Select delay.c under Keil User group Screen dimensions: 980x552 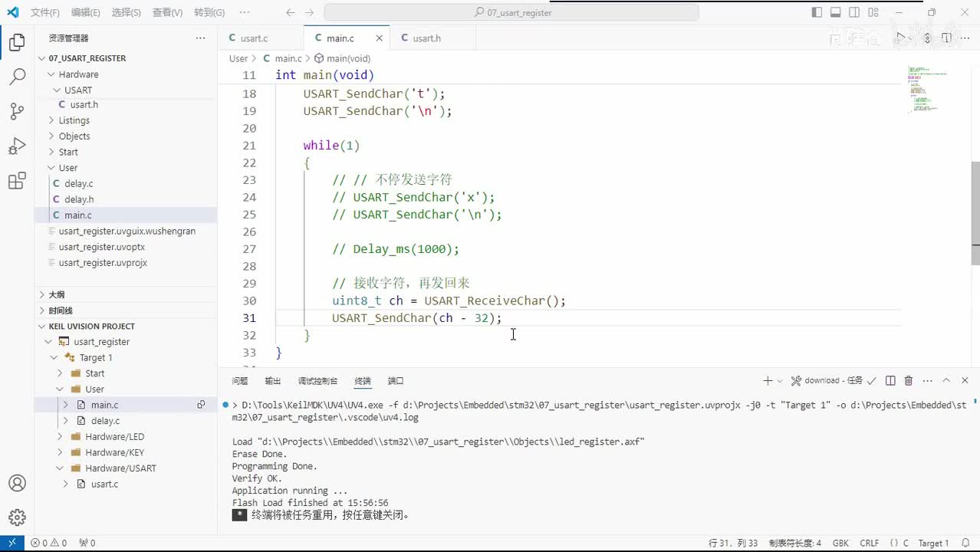tap(126, 421)
